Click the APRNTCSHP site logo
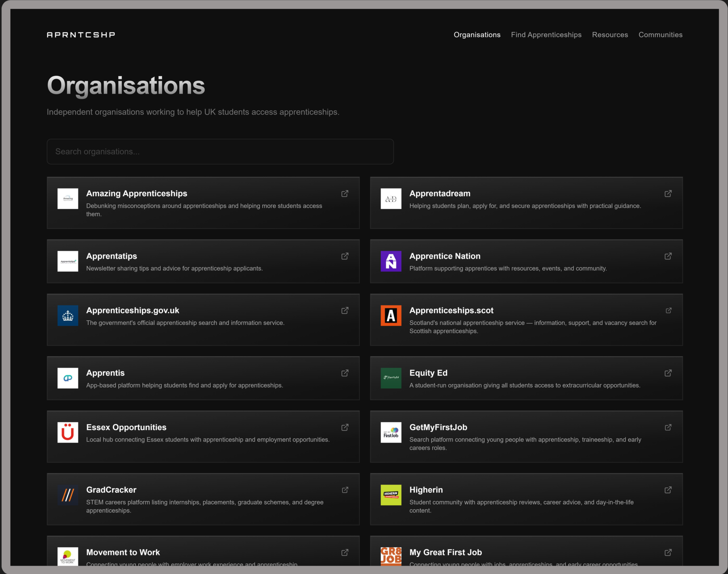 (81, 35)
